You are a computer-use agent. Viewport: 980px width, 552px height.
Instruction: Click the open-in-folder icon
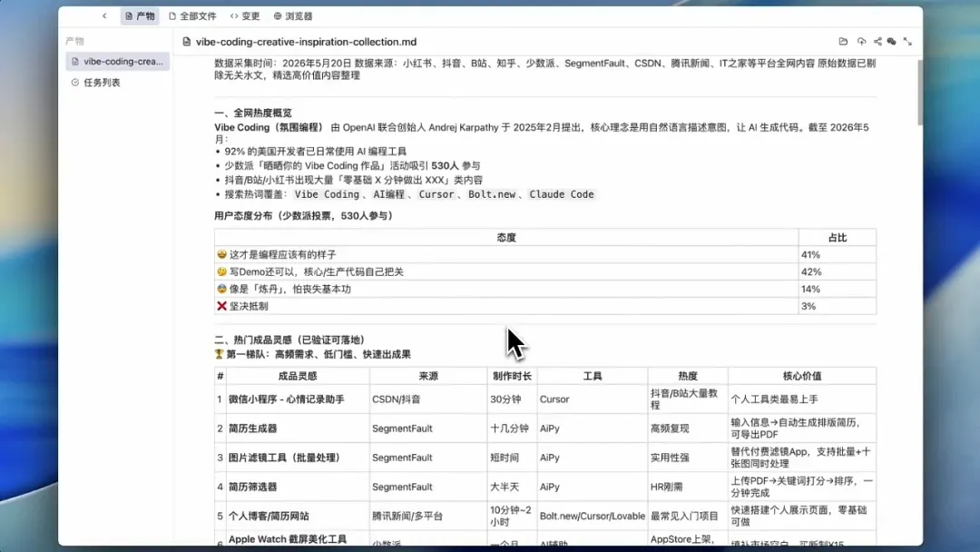tap(843, 41)
